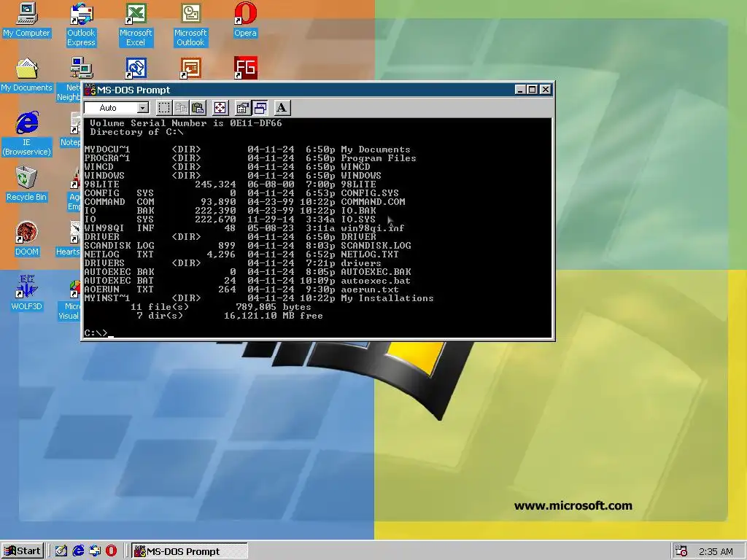This screenshot has height=560, width=747.
Task: Select the Outlook Express desktop icon
Action: tap(81, 25)
